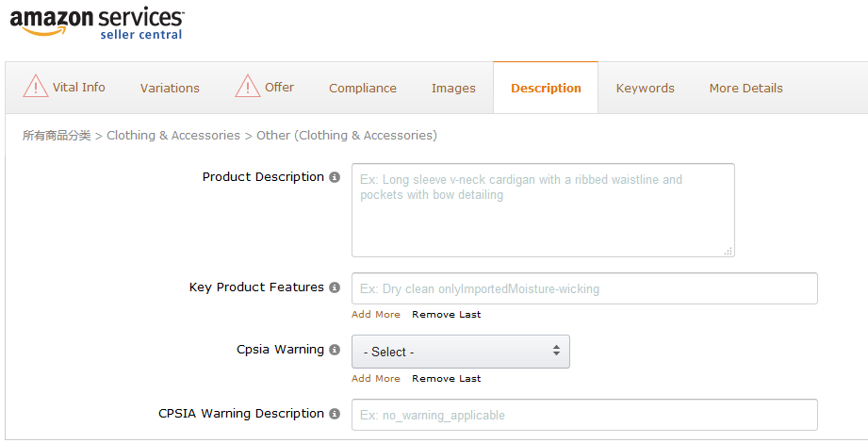Go to the Images tab
The width and height of the screenshot is (868, 443).
pyautogui.click(x=453, y=88)
